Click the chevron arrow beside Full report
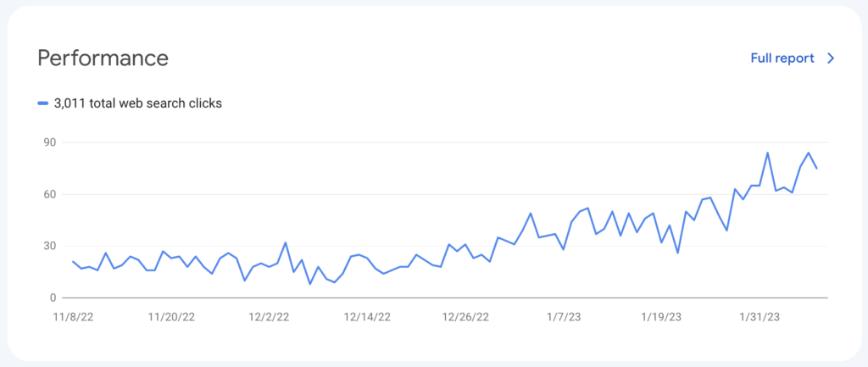Viewport: 868px width, 367px height. point(831,58)
